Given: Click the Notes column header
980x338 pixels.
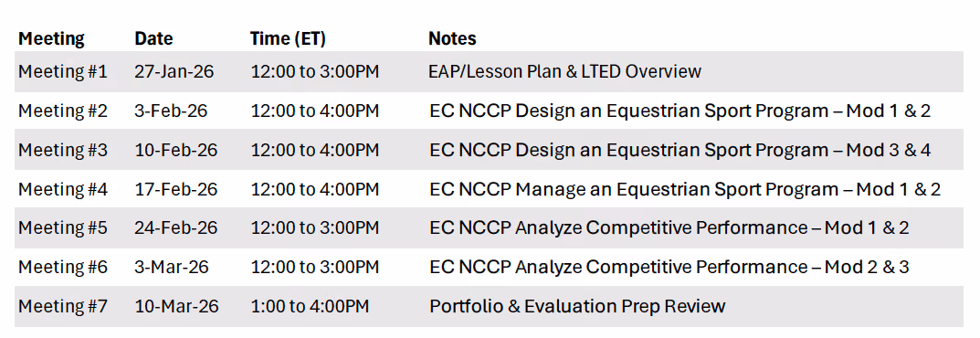Looking at the screenshot, I should click(x=452, y=38).
